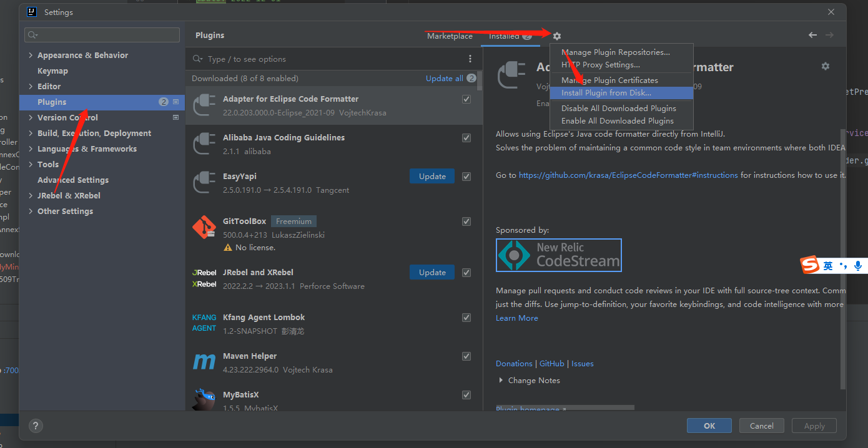Select Enable All Downloaded Plugins
Viewport: 868px width, 448px height.
(x=621, y=121)
